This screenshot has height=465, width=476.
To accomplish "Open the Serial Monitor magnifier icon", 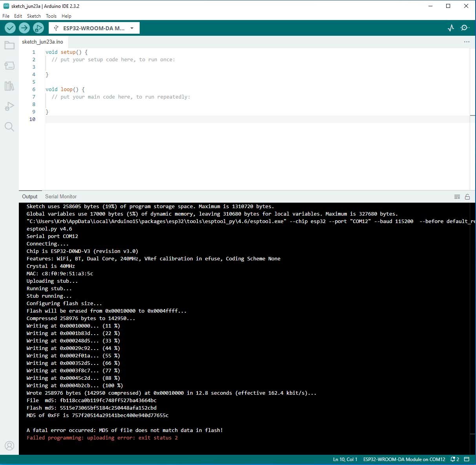I will click(x=465, y=28).
